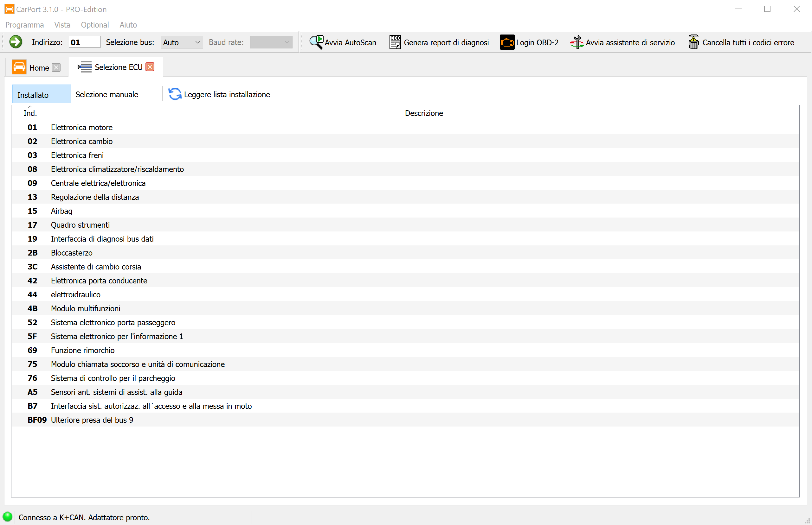Sort list by Ind. column header
This screenshot has height=525, width=812.
pyautogui.click(x=30, y=113)
